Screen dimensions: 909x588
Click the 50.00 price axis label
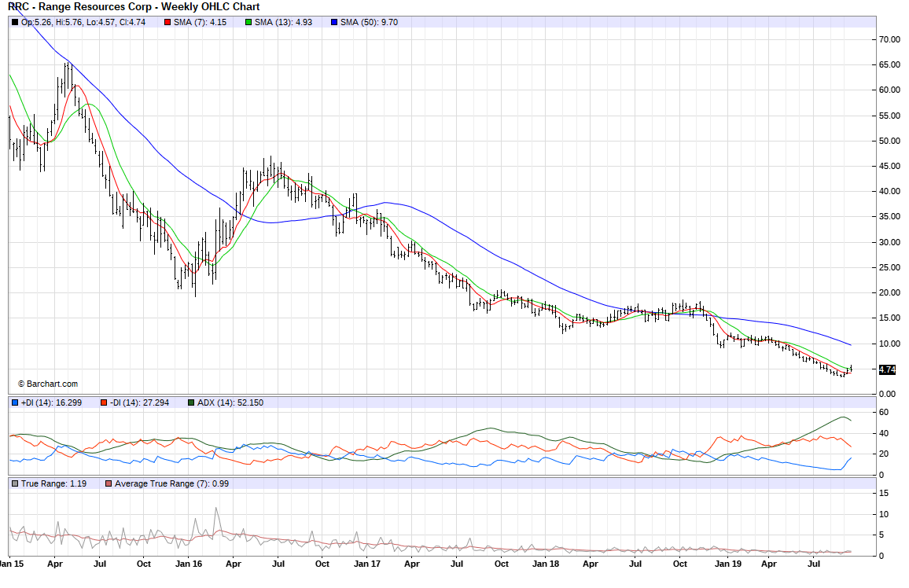pos(890,141)
